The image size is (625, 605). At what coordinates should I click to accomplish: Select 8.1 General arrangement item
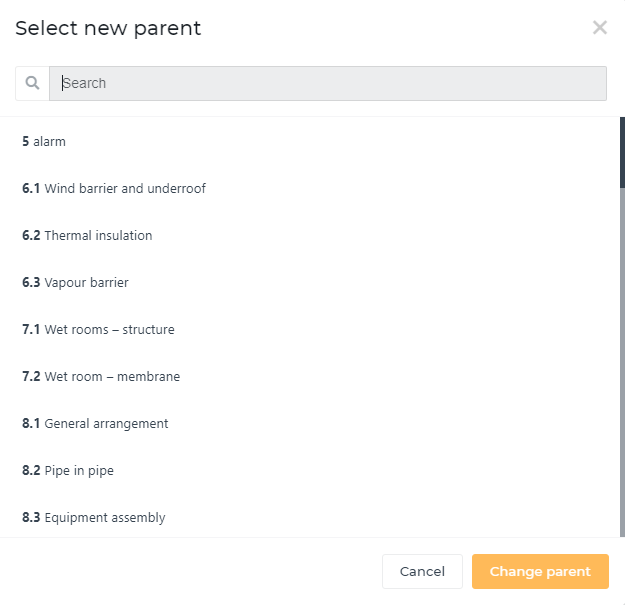coord(309,423)
